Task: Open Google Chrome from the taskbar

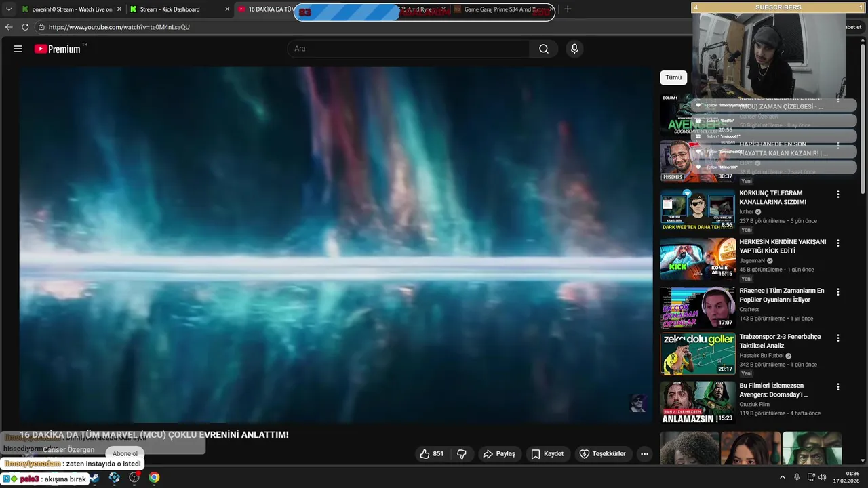Action: (155, 478)
